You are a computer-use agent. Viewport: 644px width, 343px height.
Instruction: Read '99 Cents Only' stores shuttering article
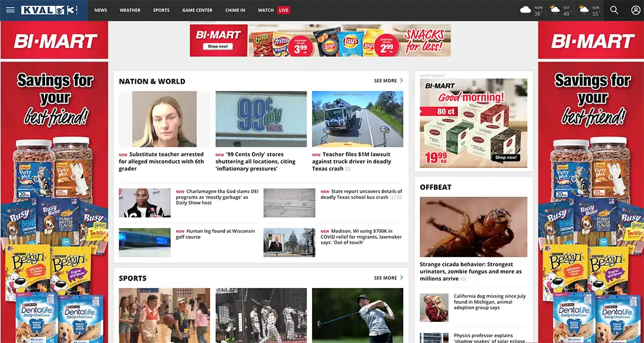tap(255, 162)
